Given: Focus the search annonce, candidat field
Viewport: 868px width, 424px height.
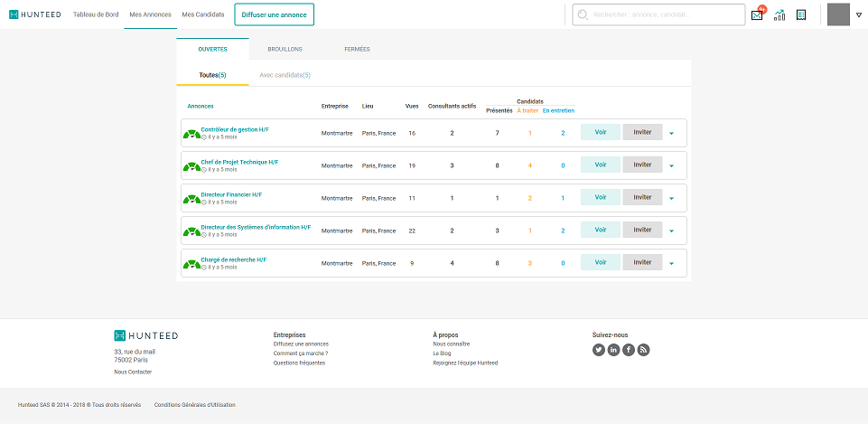Looking at the screenshot, I should (x=658, y=14).
